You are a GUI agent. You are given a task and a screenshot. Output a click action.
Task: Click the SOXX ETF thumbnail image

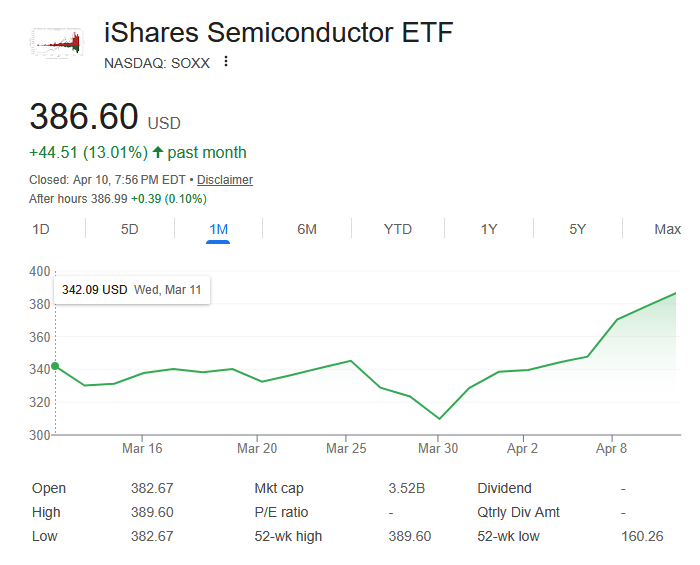pos(56,43)
